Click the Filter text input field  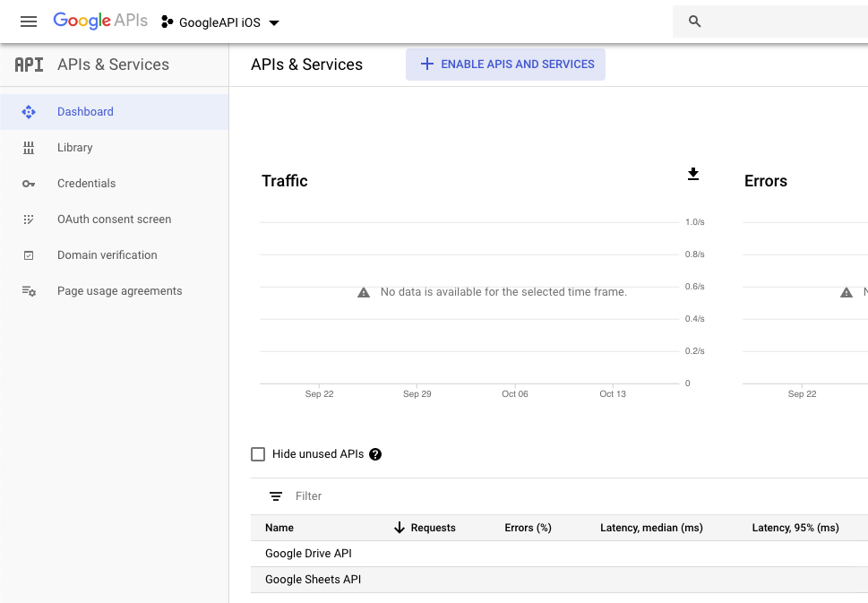[448, 496]
